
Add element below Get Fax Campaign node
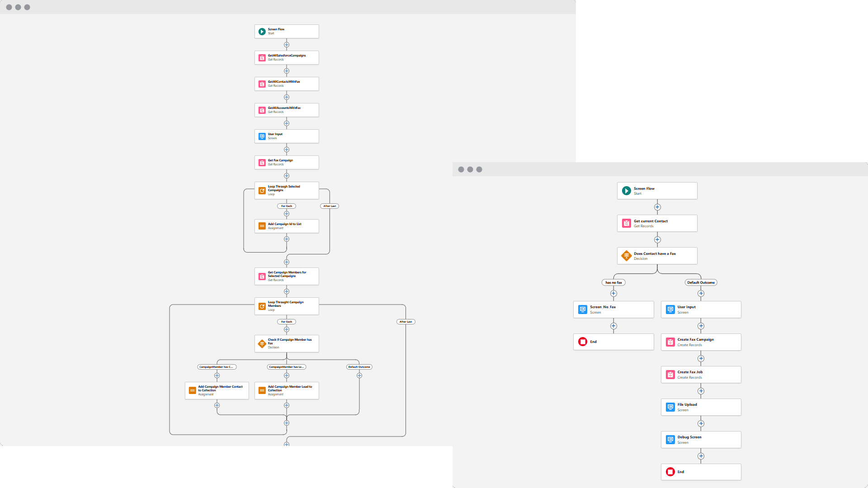pos(287,176)
